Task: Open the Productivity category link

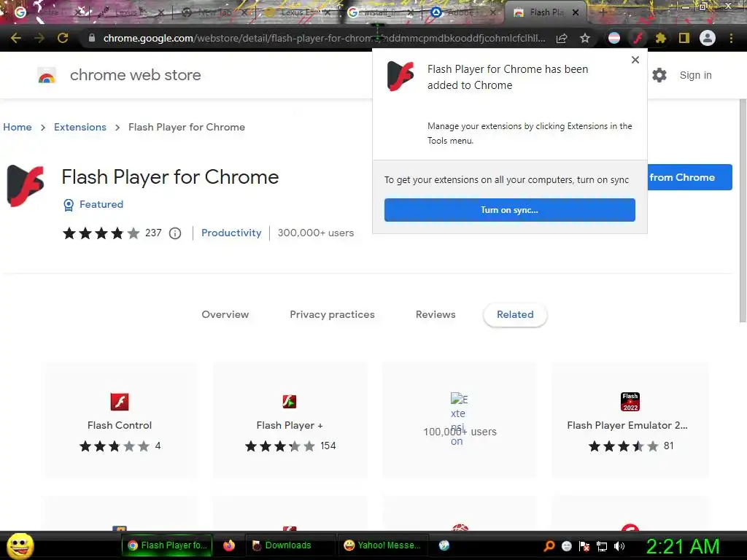Action: [x=231, y=233]
